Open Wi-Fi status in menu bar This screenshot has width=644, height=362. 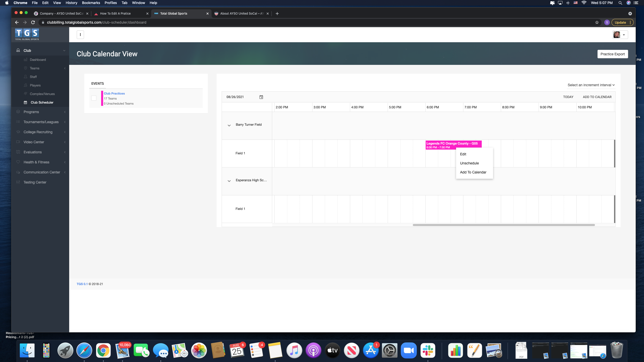pyautogui.click(x=584, y=3)
